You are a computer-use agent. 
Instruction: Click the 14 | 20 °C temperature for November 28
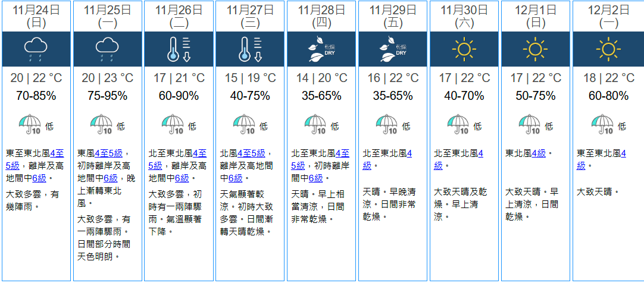(321, 78)
